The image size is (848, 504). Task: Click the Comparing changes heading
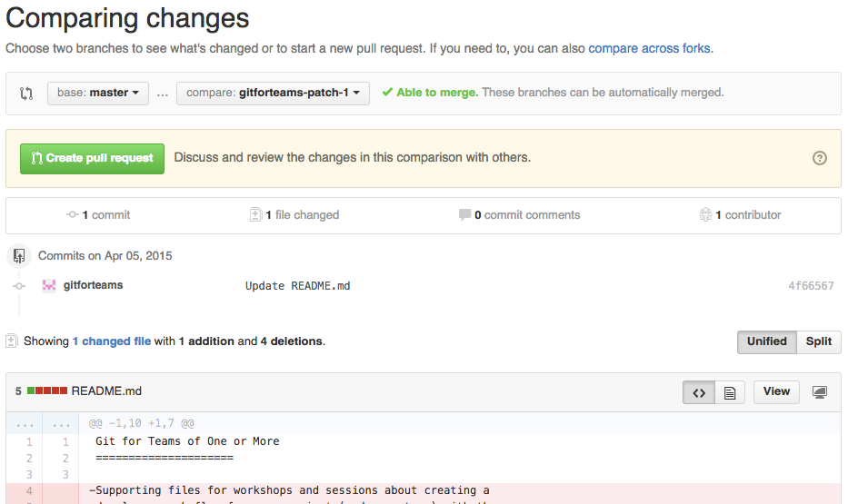point(127,18)
